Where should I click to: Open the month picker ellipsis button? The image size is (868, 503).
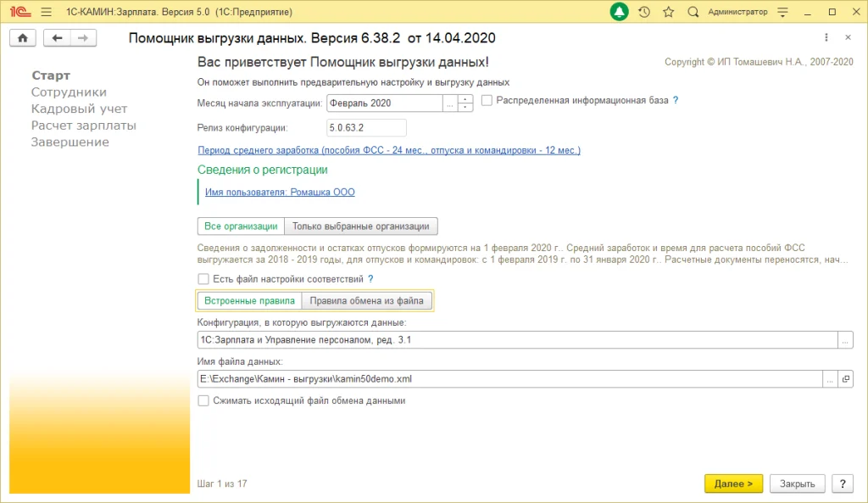pos(450,103)
